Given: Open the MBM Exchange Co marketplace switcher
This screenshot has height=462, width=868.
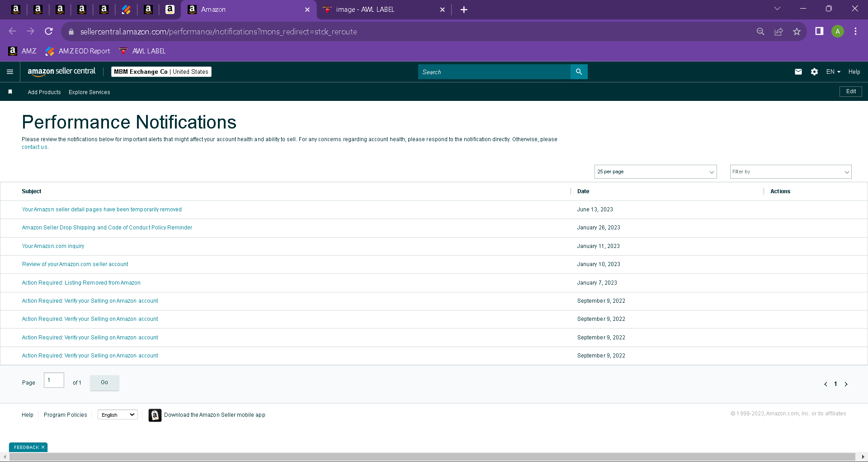Looking at the screenshot, I should pos(161,71).
